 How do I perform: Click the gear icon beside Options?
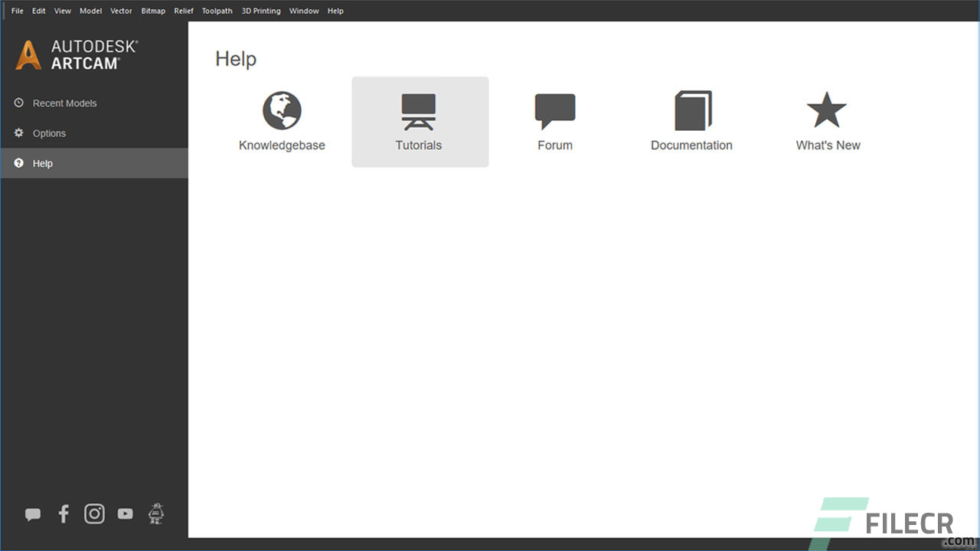click(x=19, y=133)
